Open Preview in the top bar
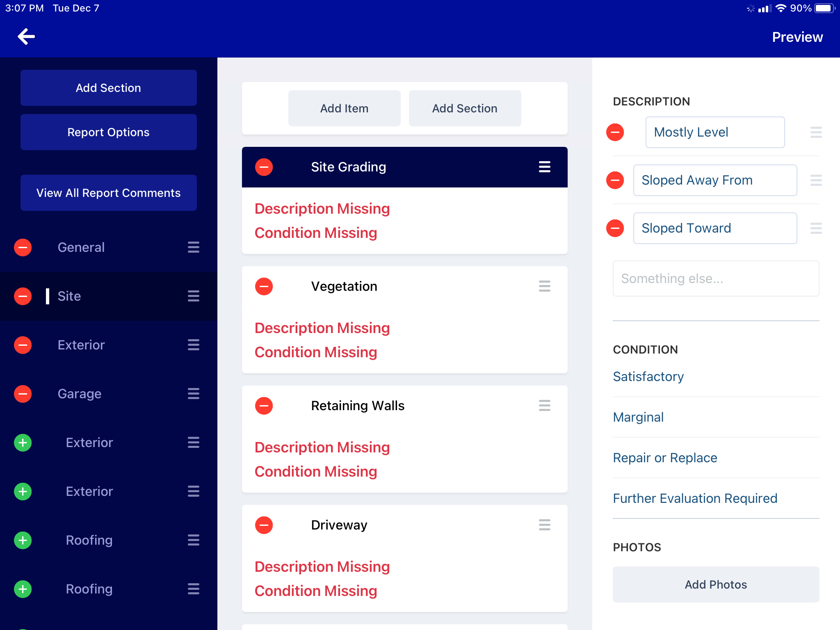840x630 pixels. (797, 37)
